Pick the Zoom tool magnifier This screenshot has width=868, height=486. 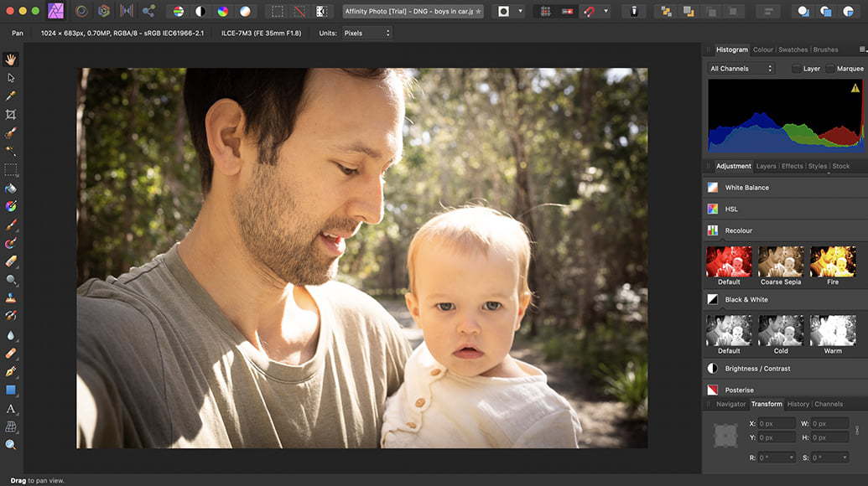11,445
